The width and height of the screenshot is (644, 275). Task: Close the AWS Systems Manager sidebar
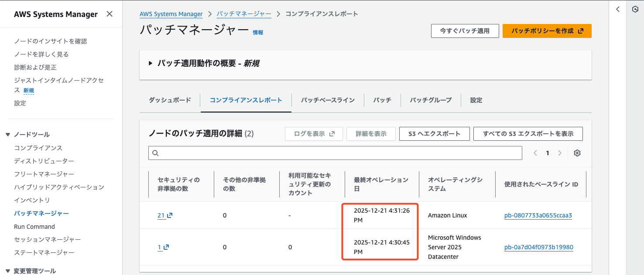pos(110,14)
